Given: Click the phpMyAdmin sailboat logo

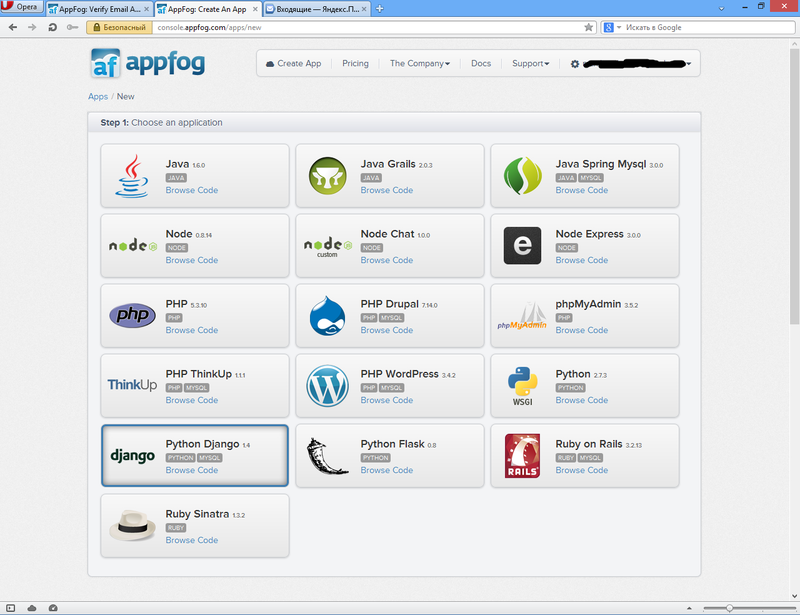Looking at the screenshot, I should (522, 316).
